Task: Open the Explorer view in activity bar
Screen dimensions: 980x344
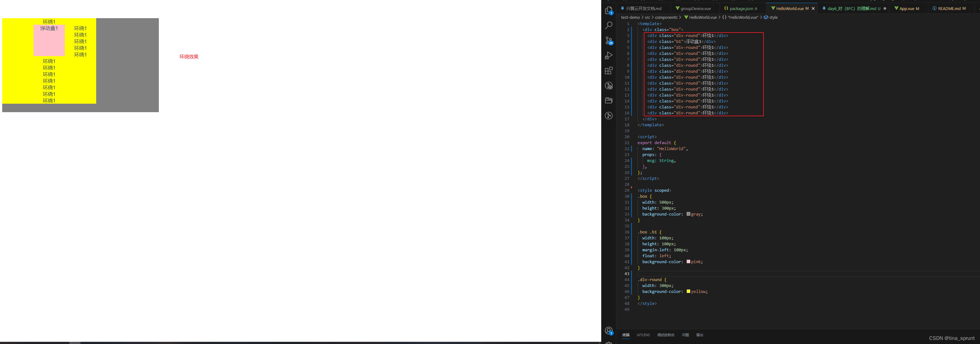Action: [x=609, y=11]
